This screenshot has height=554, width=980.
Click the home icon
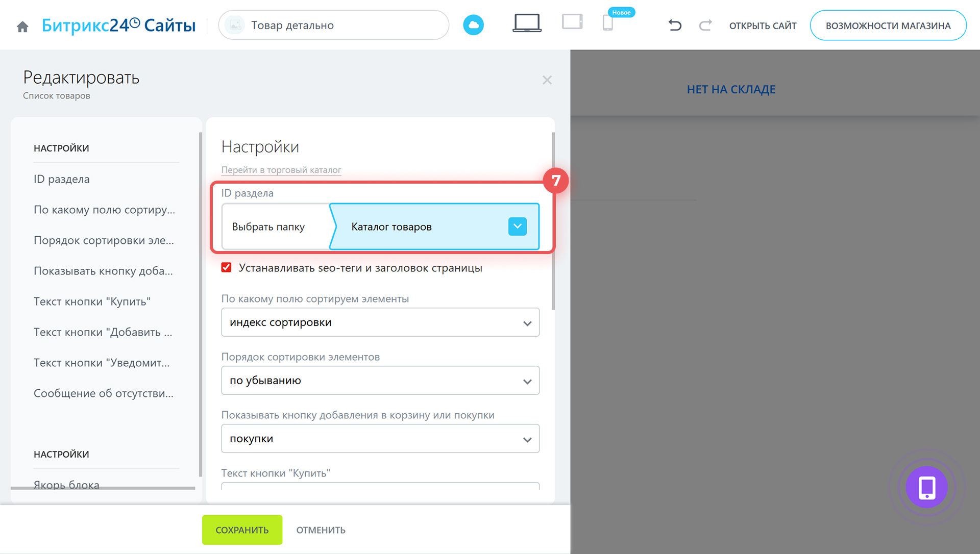(x=22, y=26)
